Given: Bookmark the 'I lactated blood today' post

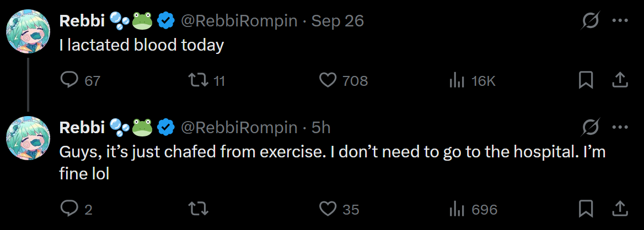Looking at the screenshot, I should click(586, 81).
